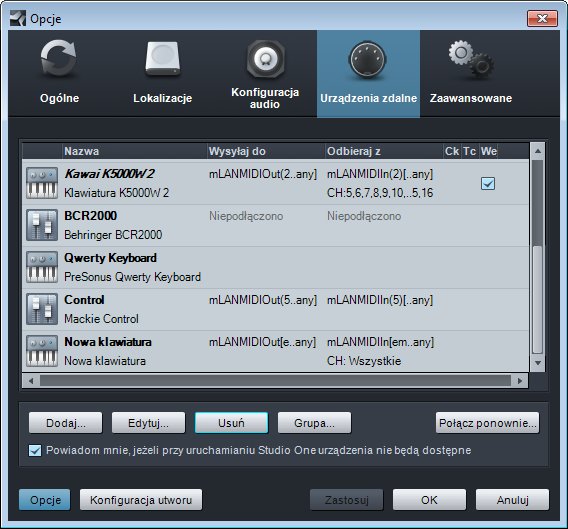
Task: Click the Klawiatura K5000W 2 subtitle
Action: (117, 193)
